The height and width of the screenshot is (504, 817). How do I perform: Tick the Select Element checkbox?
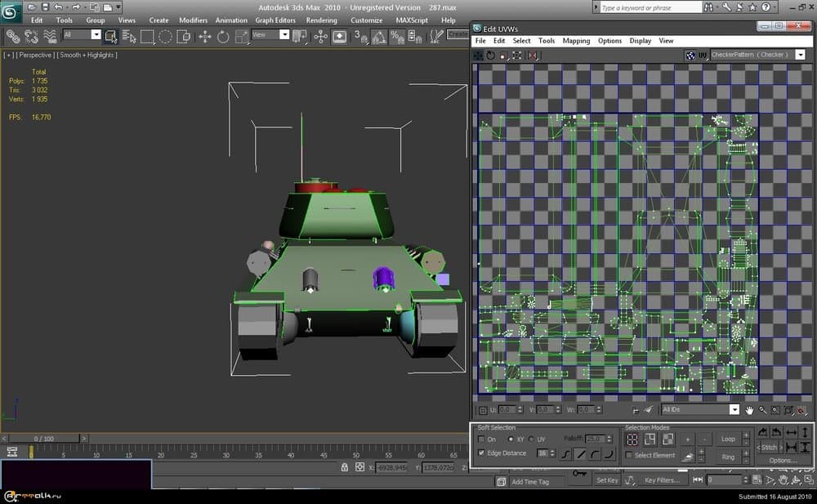click(629, 455)
